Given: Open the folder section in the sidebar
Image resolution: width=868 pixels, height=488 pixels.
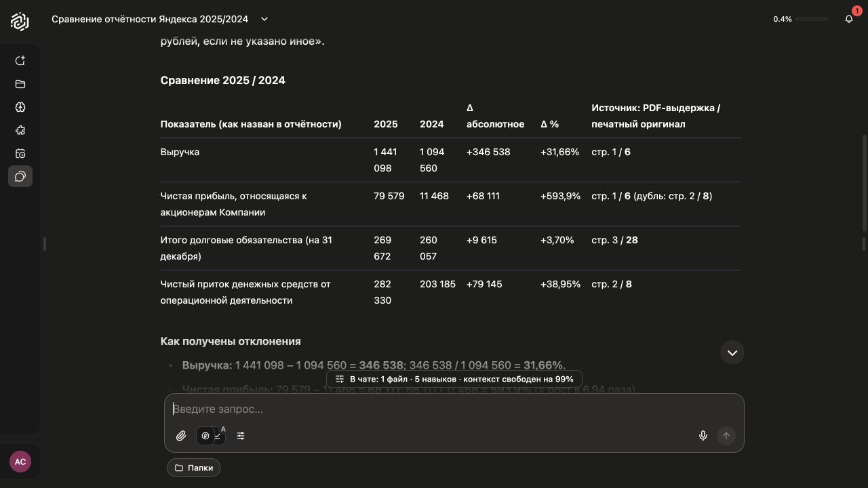Looking at the screenshot, I should (20, 84).
